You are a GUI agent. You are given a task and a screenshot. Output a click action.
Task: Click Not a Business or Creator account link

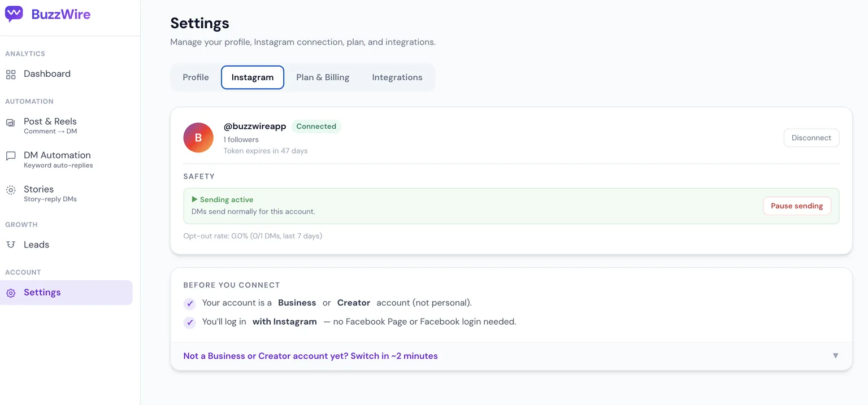click(310, 356)
